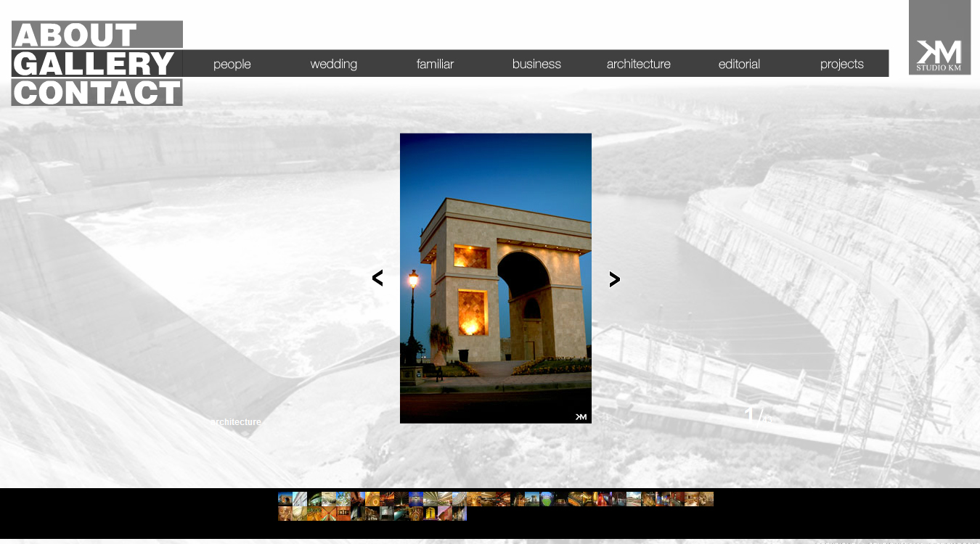This screenshot has height=544, width=980.
Task: Select the first thumbnail in the top row
Action: click(285, 499)
